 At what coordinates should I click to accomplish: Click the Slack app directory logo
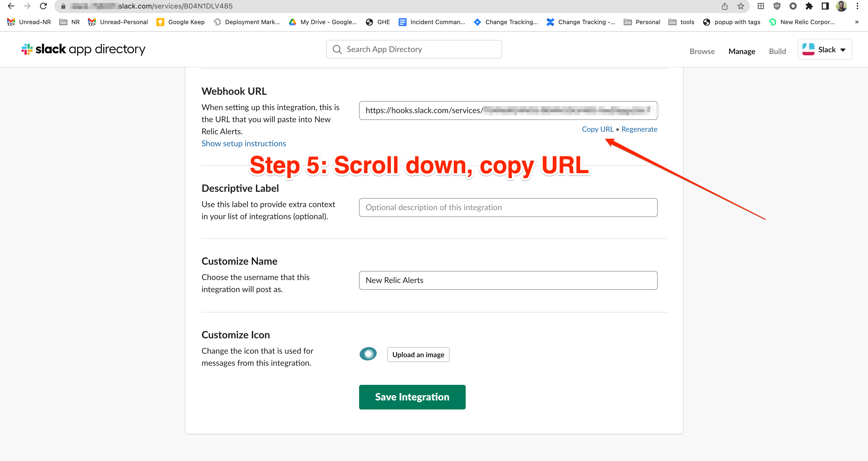83,49
